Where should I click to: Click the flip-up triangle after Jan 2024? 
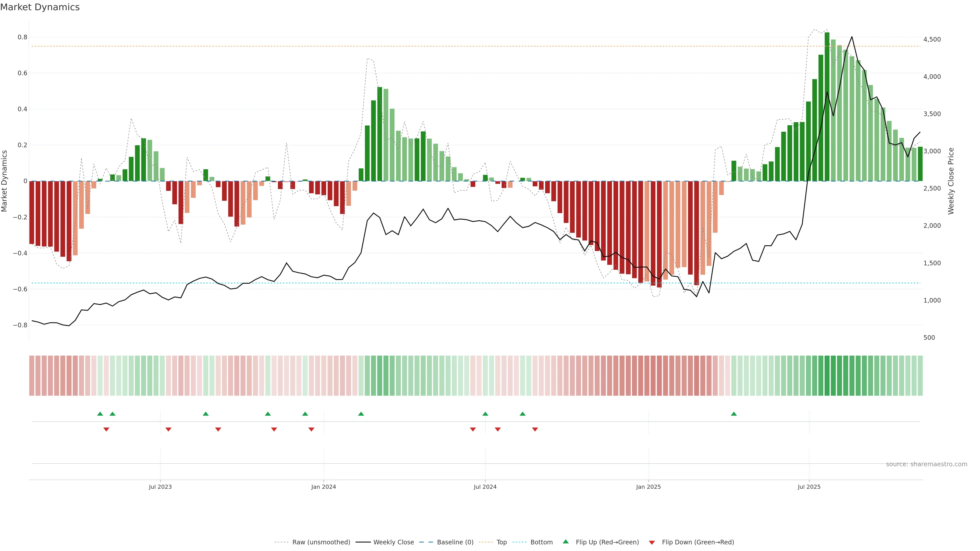point(361,414)
